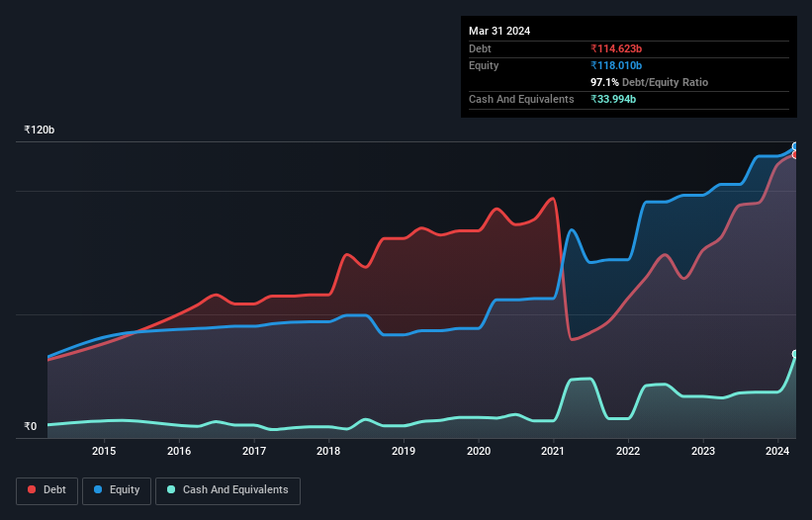Screen dimensions: 812x520
Task: Click the 2016 x-axis label
Action: pos(179,451)
